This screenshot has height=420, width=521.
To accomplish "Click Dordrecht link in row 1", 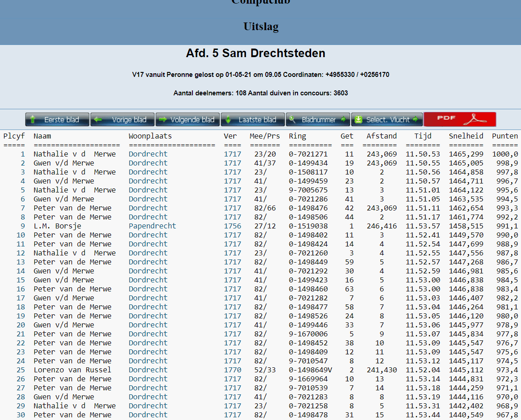I will [148, 154].
